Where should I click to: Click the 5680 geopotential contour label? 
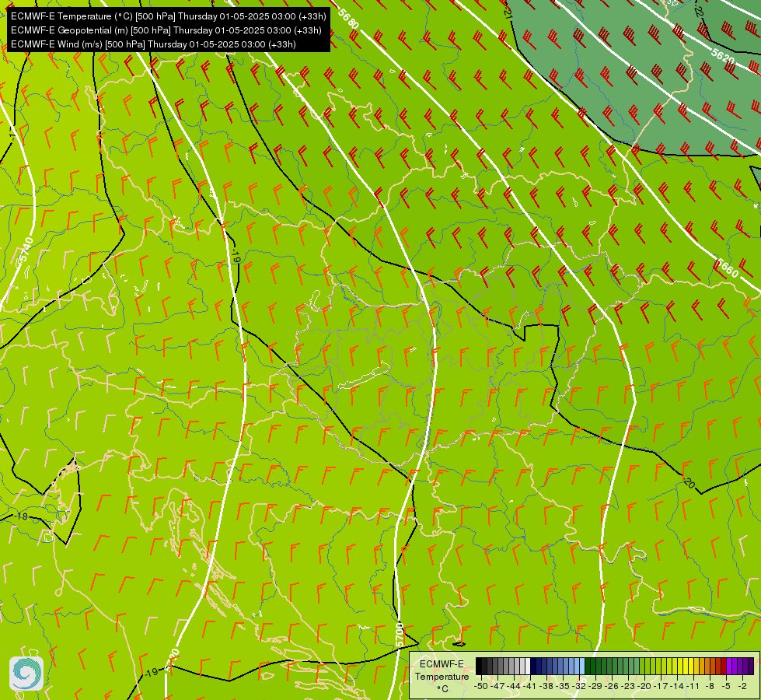tap(348, 19)
